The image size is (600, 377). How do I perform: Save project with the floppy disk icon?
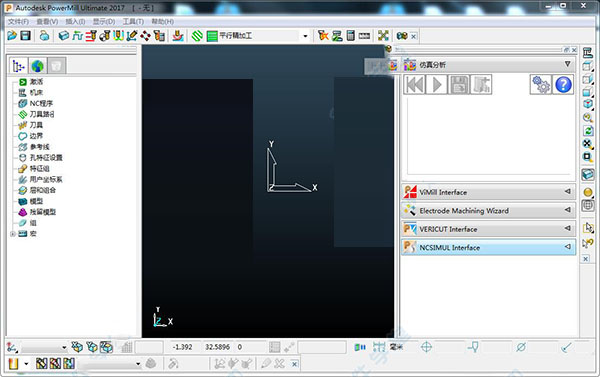[x=25, y=36]
